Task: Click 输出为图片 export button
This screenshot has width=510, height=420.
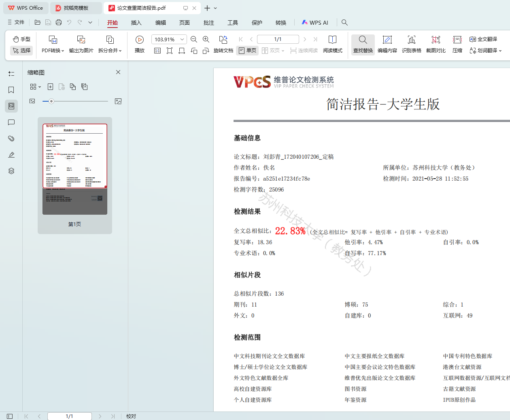Action: (81, 45)
